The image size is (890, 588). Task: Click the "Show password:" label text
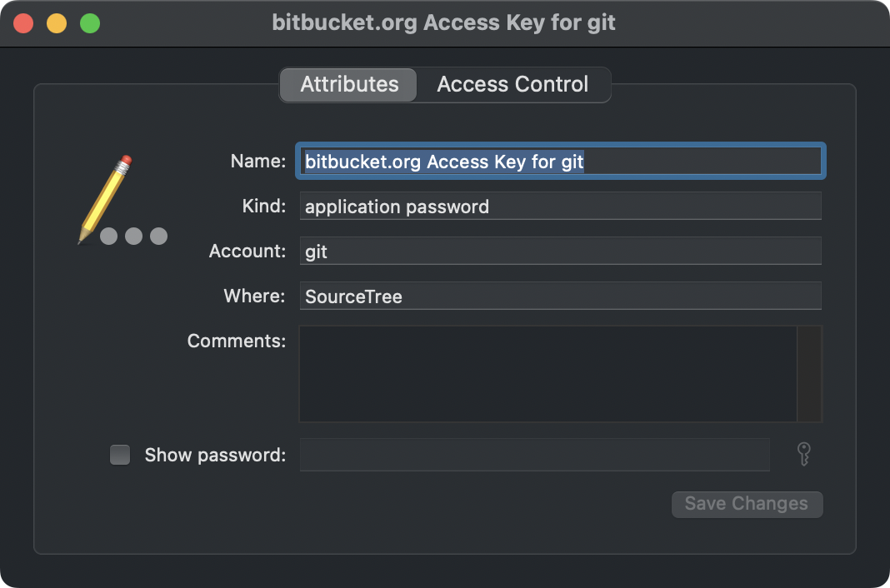[x=215, y=456]
